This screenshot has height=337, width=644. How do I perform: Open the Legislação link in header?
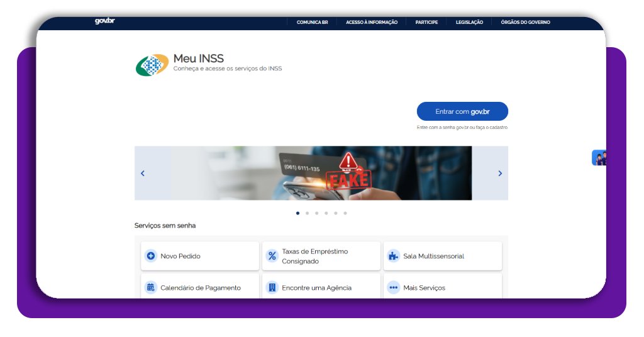469,22
